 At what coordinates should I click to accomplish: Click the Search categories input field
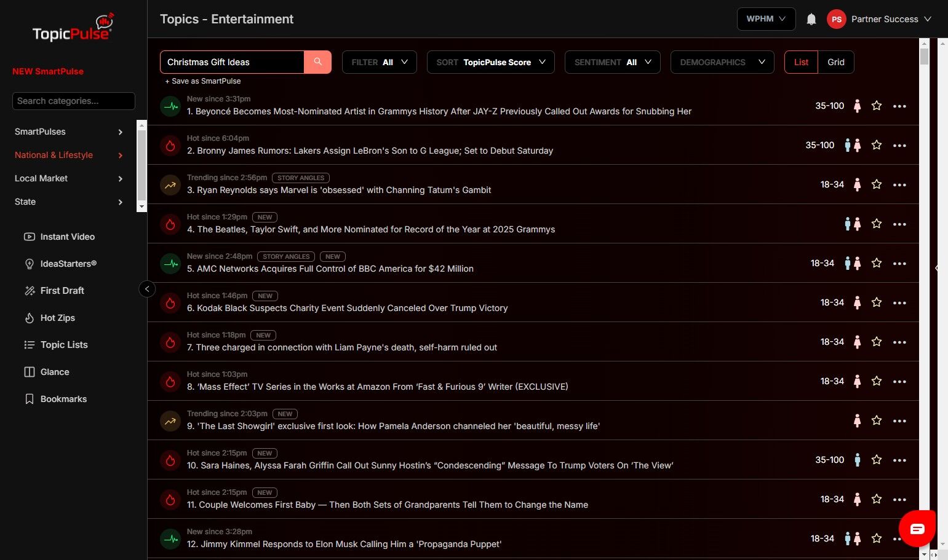[x=74, y=101]
